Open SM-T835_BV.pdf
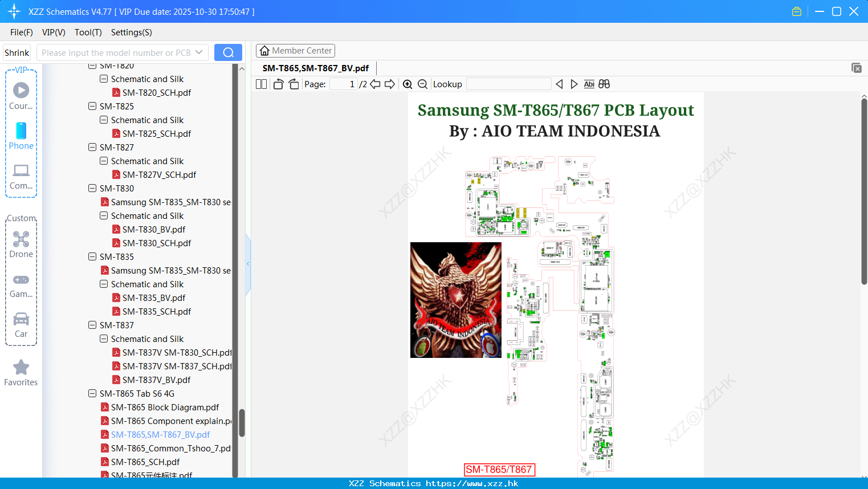 point(154,298)
